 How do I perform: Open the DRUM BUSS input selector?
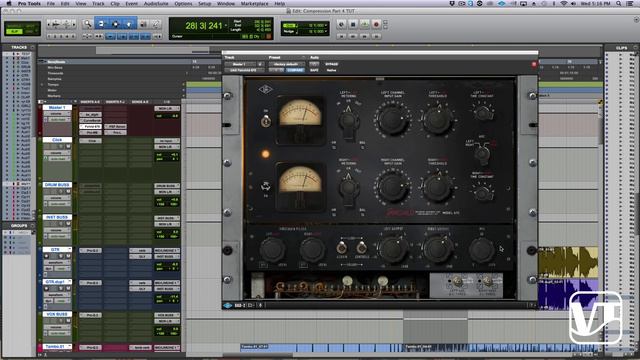(x=167, y=186)
